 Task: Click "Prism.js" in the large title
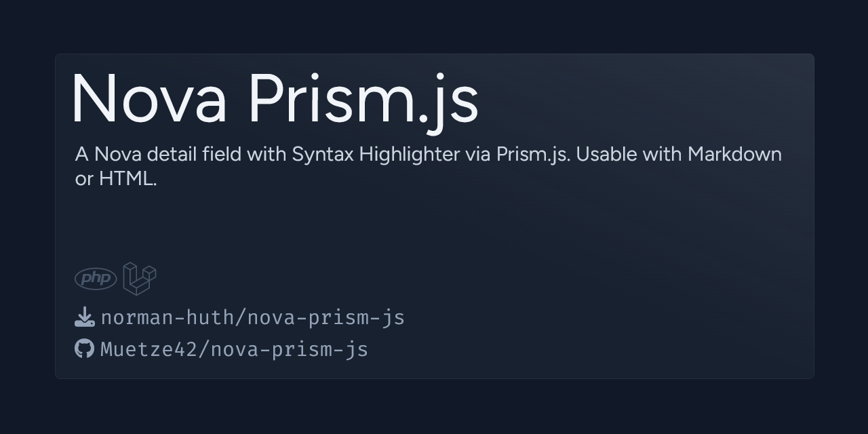point(363,99)
